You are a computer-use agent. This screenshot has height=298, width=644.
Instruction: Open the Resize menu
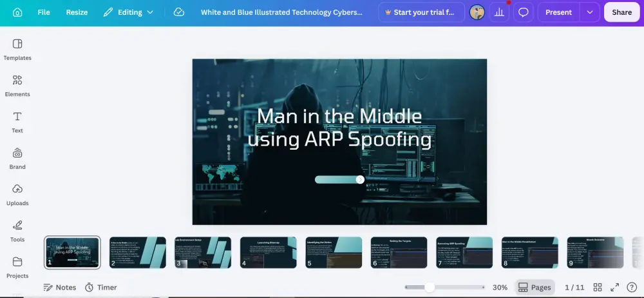click(x=77, y=12)
